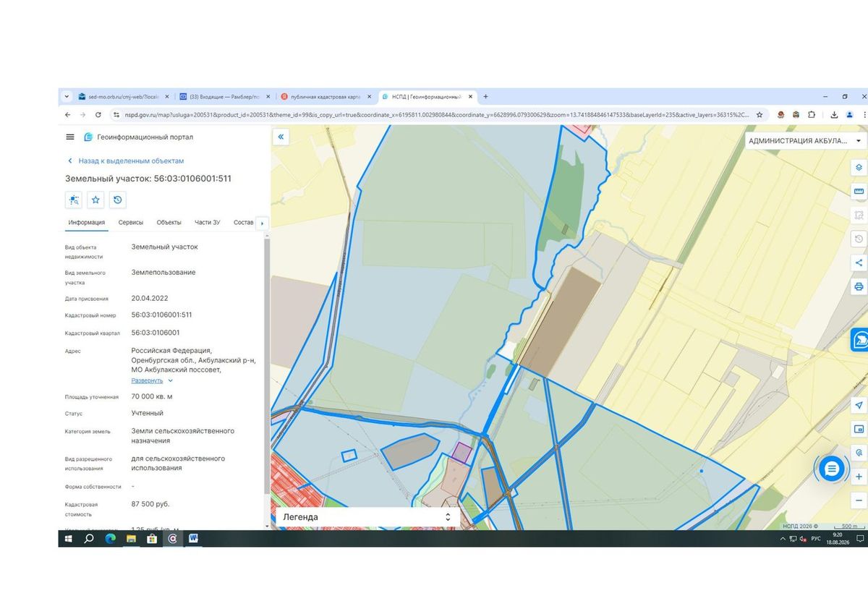This screenshot has height=614, width=868.
Task: Switch to the Состав tab
Action: click(x=244, y=222)
